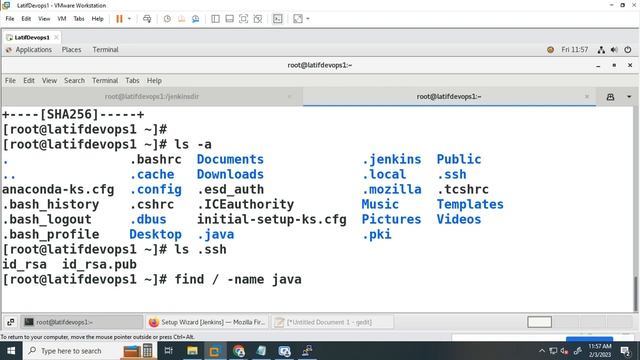This screenshot has width=640, height=360.
Task: Click the full screen mode icon
Action: (243, 19)
